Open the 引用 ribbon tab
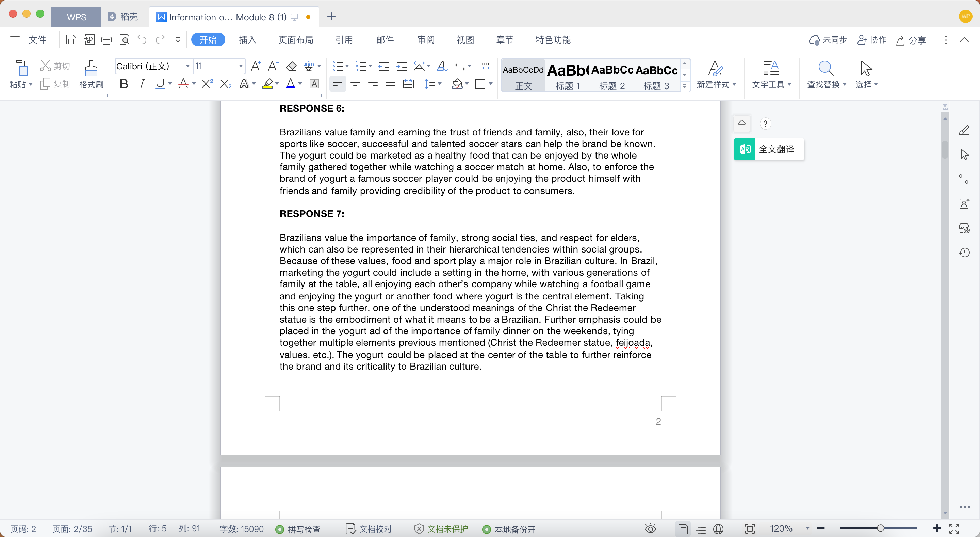 (344, 39)
